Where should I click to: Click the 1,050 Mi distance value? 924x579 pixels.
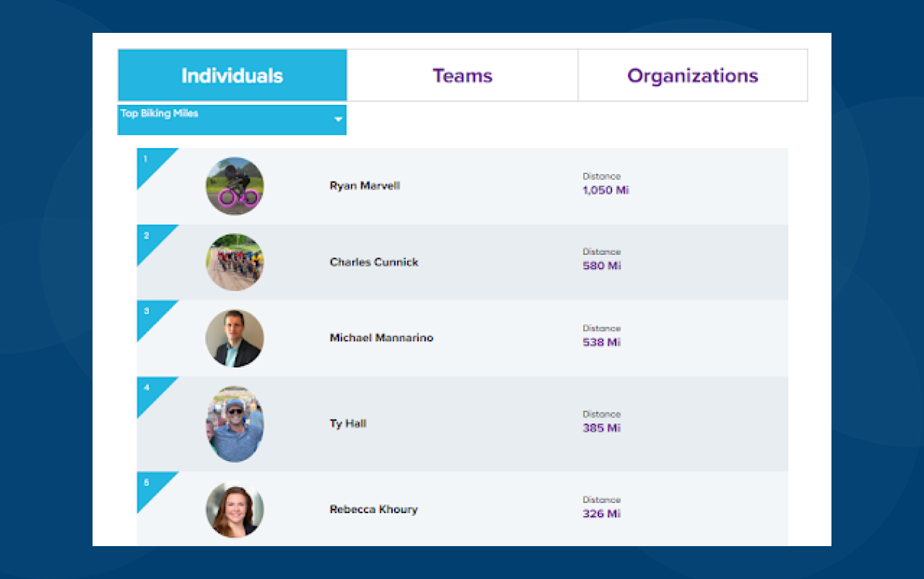pos(605,190)
